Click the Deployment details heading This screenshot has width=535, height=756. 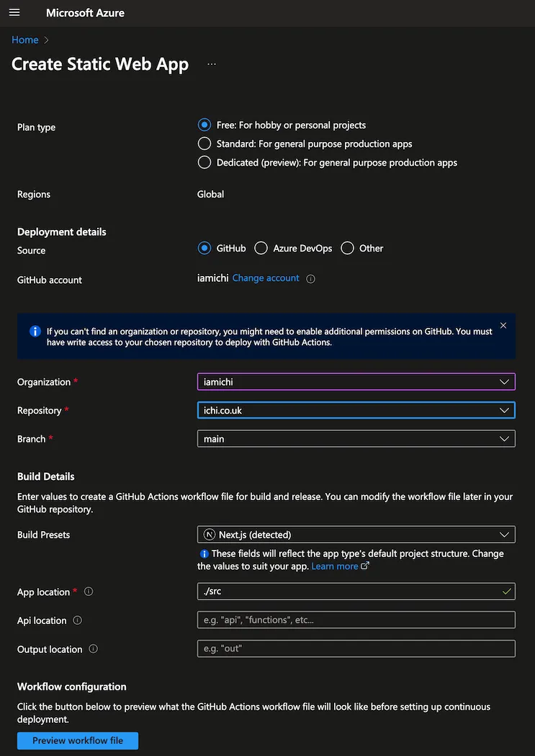pos(62,232)
